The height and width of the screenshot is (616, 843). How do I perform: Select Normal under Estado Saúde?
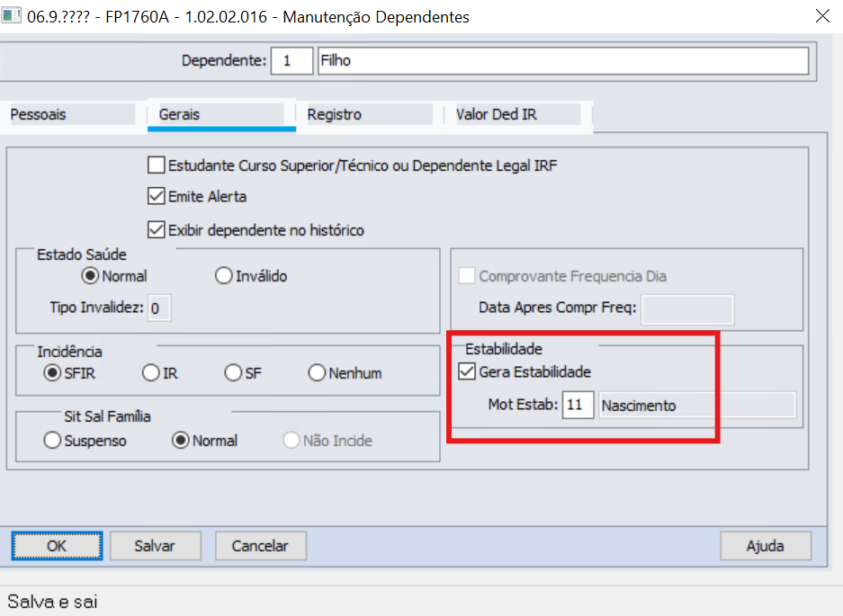pyautogui.click(x=90, y=276)
